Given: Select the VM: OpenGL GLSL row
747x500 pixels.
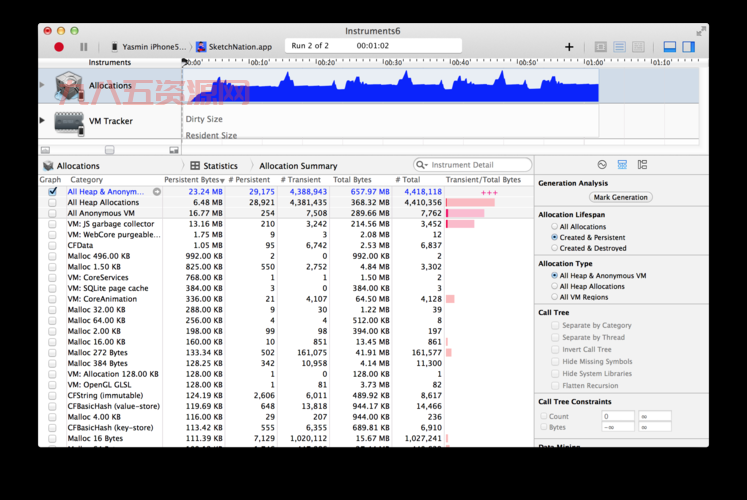Looking at the screenshot, I should [x=286, y=385].
